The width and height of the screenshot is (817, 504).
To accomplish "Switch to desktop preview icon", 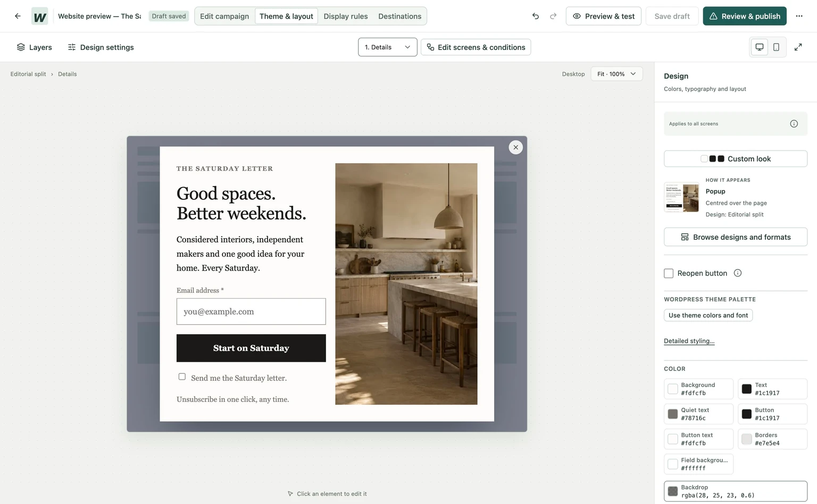I will click(760, 47).
